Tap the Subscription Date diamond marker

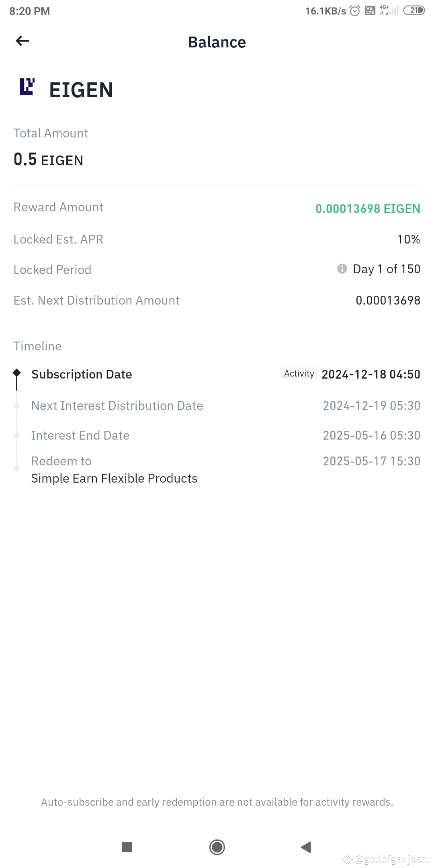[16, 373]
